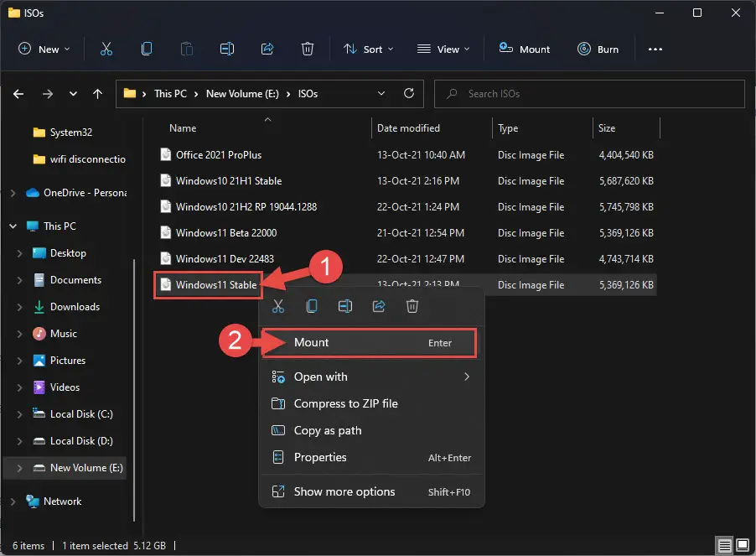Image resolution: width=756 pixels, height=556 pixels.
Task: Select Local Disk (D:) in sidebar
Action: pos(72,441)
